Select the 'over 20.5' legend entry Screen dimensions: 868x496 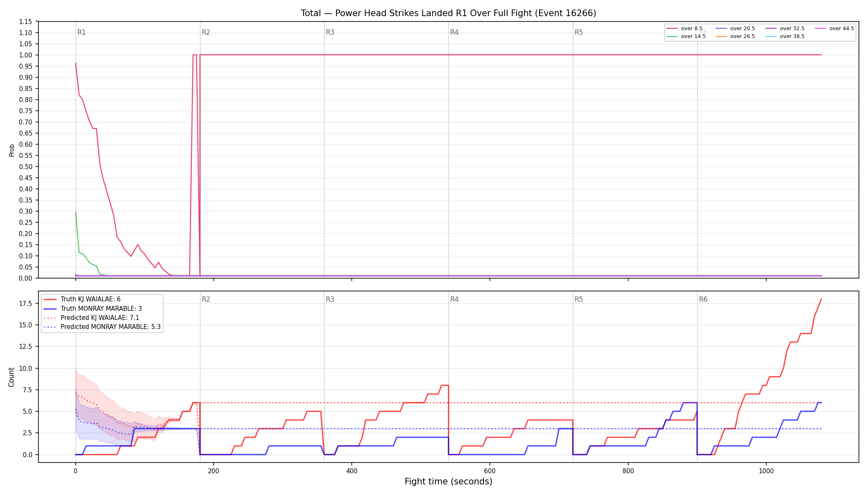[x=735, y=29]
